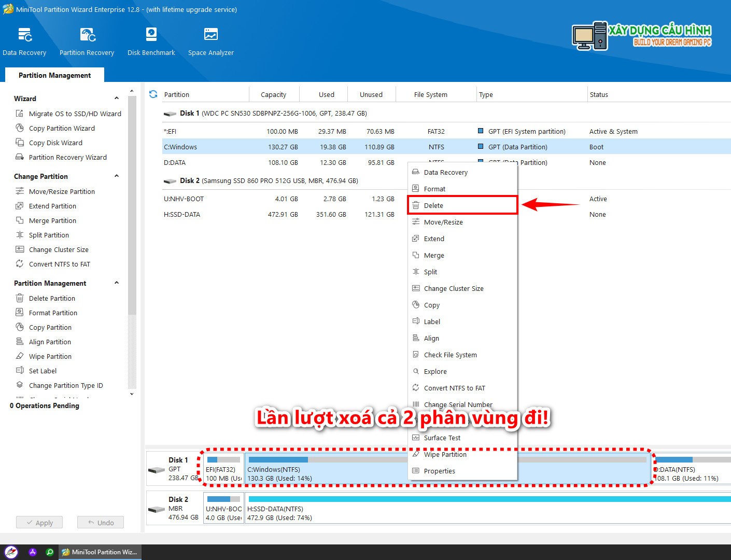Viewport: 731px width, 560px height.
Task: Click Change Cluster Size sidebar icon
Action: (x=20, y=249)
